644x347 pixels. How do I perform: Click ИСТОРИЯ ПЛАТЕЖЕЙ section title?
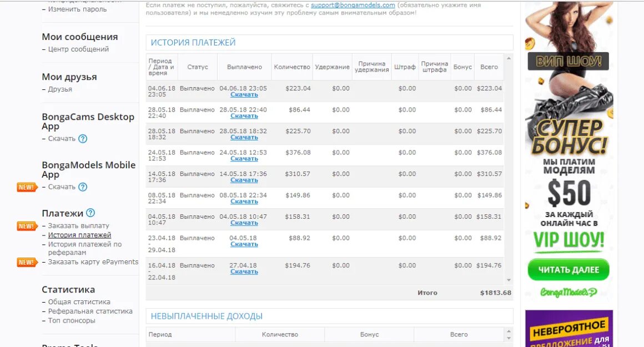coord(193,42)
